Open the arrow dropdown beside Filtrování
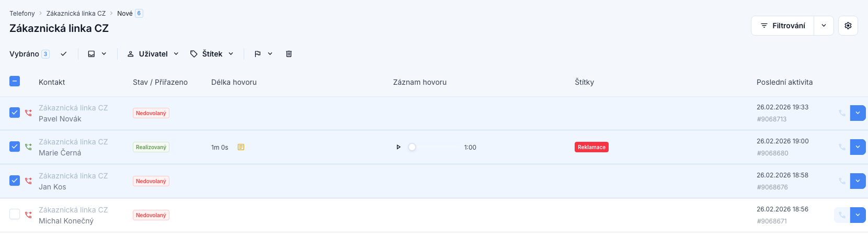 pos(824,26)
